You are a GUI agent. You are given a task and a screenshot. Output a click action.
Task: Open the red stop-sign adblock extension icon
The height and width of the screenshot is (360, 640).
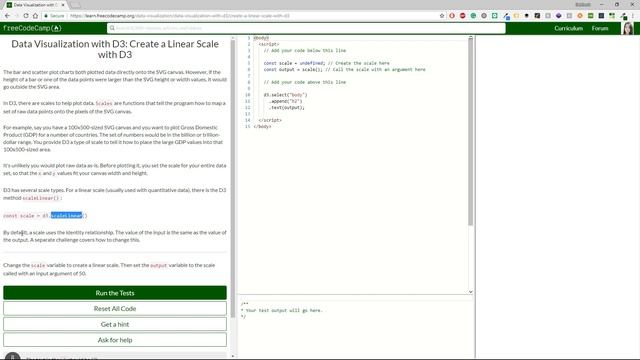(x=462, y=16)
